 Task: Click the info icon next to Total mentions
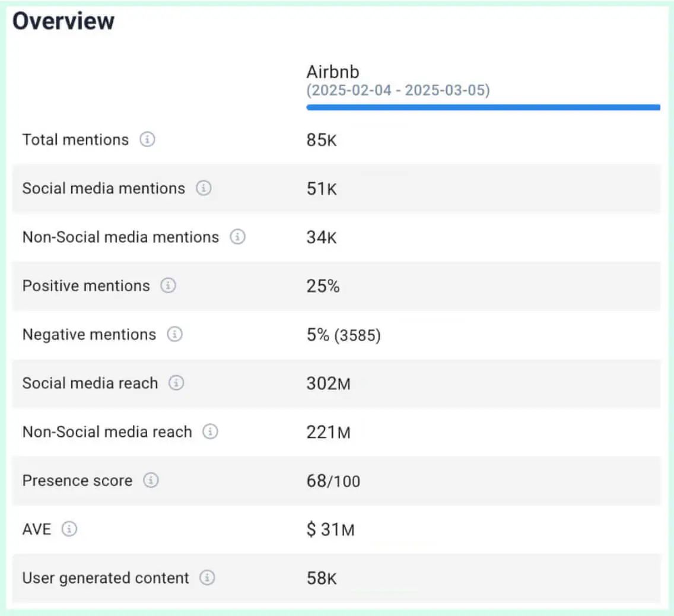[147, 139]
